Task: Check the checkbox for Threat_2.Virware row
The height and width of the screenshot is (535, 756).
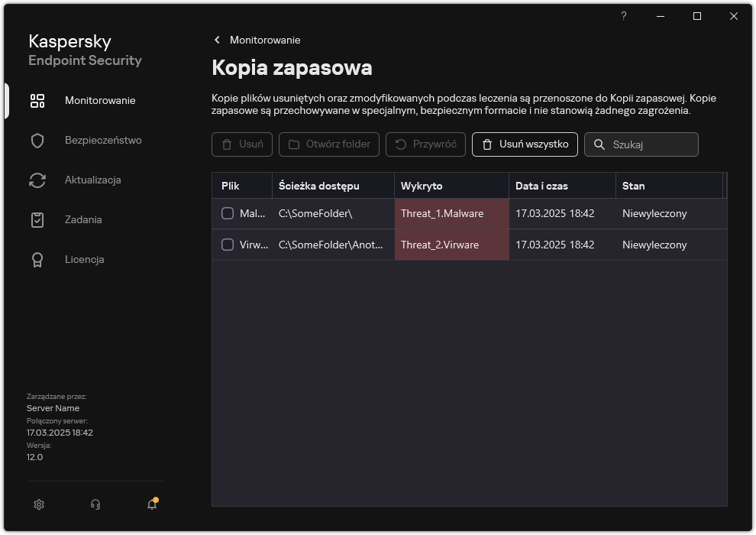Action: (227, 245)
